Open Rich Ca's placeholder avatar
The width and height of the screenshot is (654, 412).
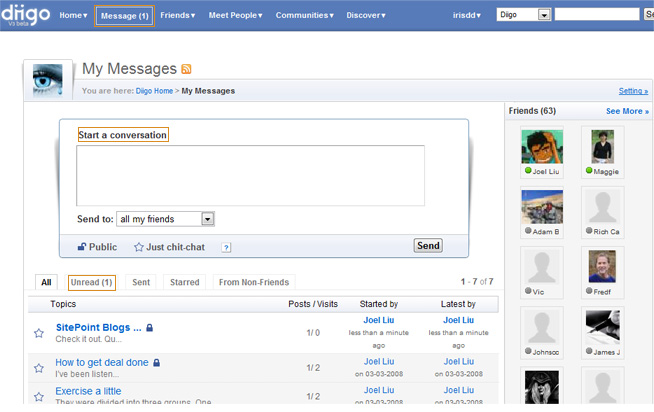(602, 206)
